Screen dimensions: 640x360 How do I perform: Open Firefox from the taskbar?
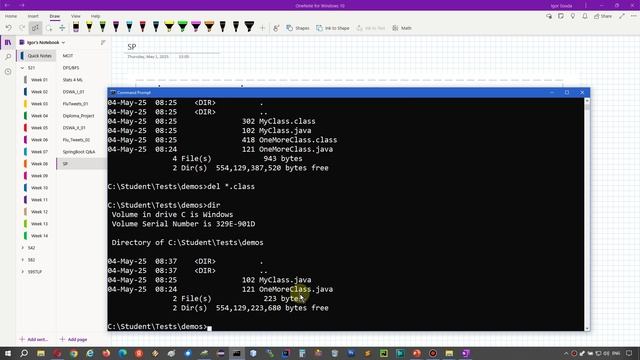tap(106, 353)
